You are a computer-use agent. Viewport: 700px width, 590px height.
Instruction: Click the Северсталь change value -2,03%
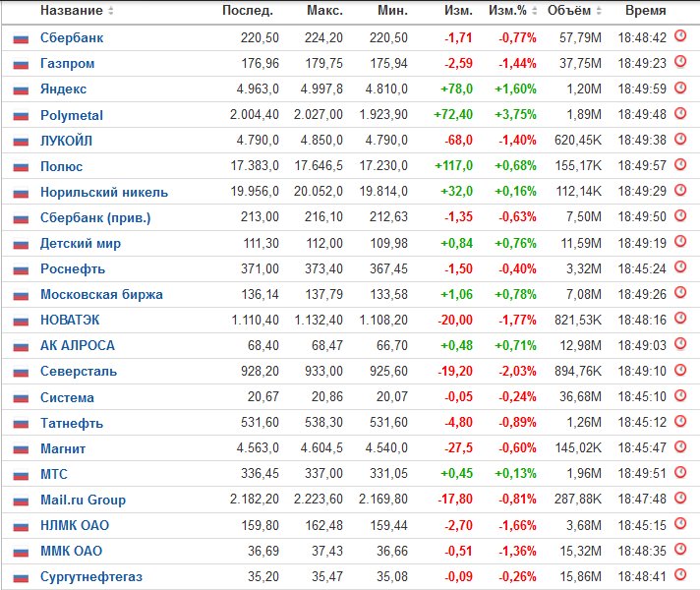click(x=517, y=371)
